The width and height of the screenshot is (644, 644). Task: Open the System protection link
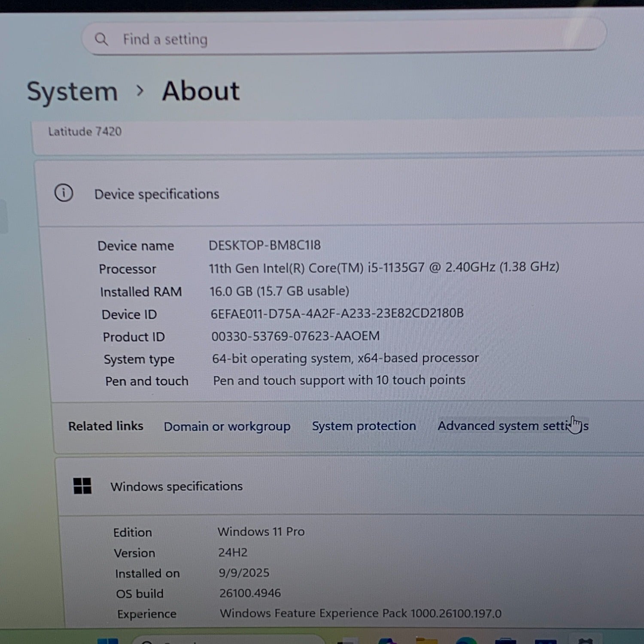[x=364, y=426]
